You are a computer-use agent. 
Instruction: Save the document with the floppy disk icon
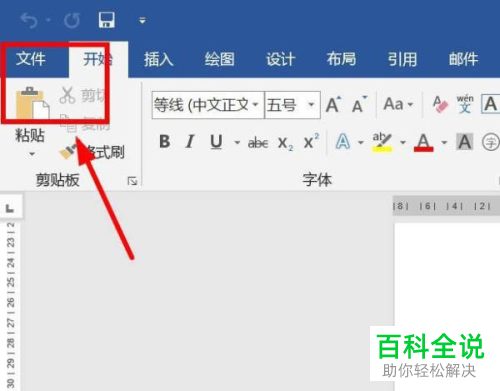107,20
